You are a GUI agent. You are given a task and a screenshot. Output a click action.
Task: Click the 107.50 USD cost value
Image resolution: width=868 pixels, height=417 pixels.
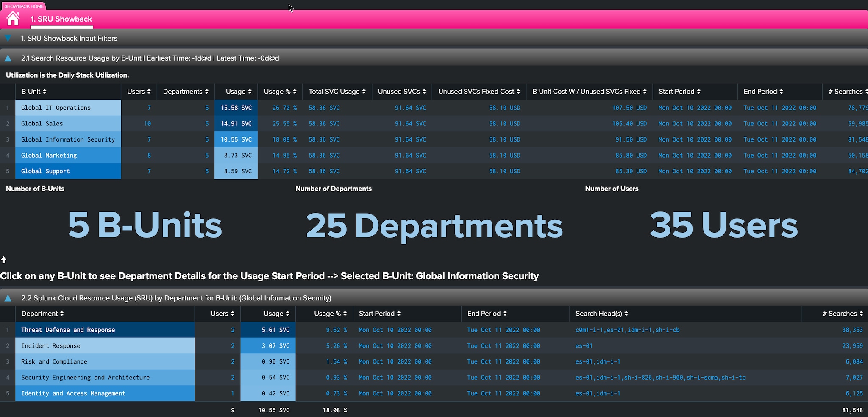pos(629,108)
